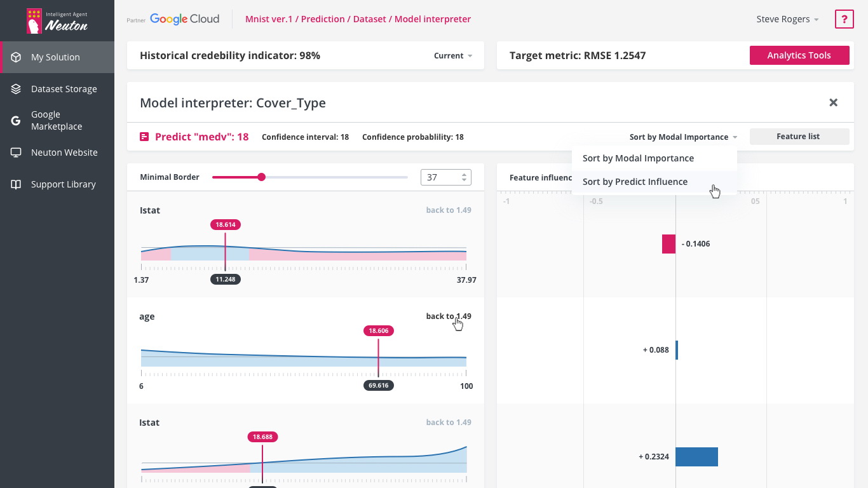Click back to 1.49 link for age

(449, 316)
